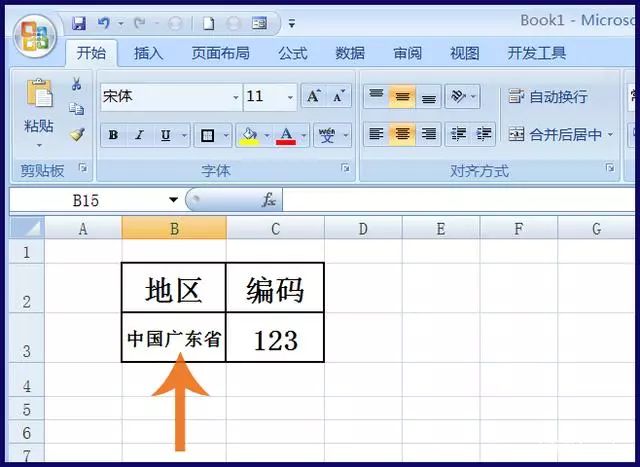Open fill color palette dropdown
This screenshot has height=467, width=640.
point(267,136)
